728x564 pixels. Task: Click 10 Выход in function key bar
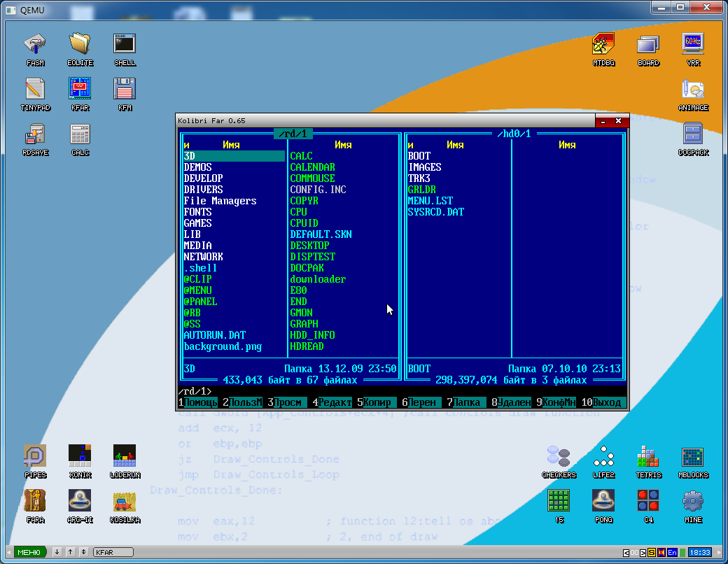pyautogui.click(x=601, y=402)
